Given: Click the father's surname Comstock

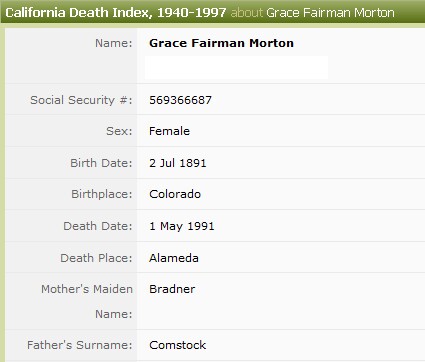Looking at the screenshot, I should (177, 345).
